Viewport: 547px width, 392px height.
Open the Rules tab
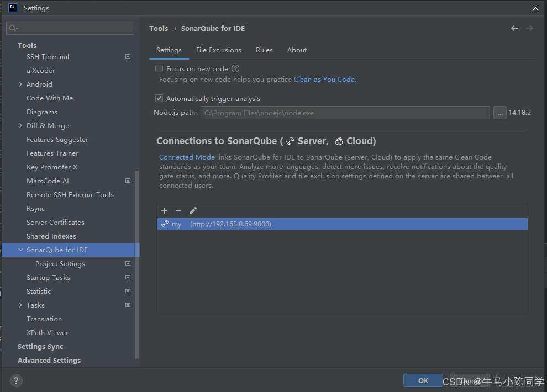coord(265,50)
